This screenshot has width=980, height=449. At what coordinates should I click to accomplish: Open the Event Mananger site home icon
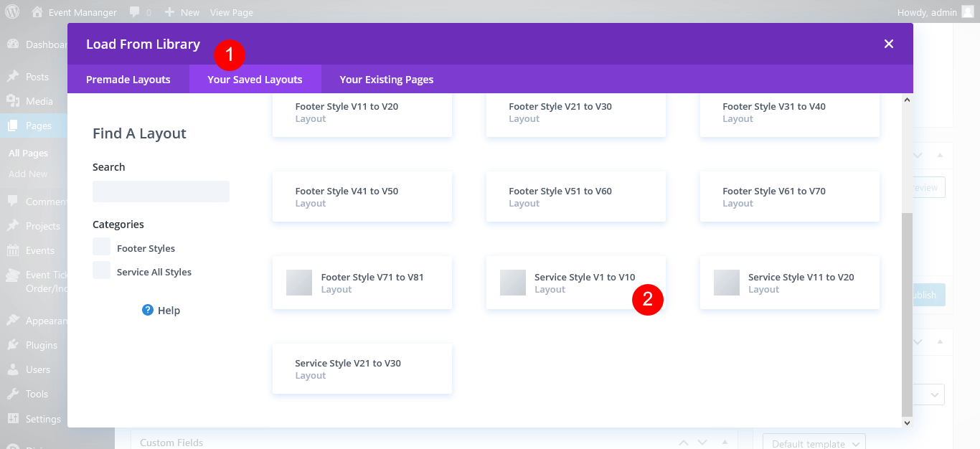coord(37,11)
